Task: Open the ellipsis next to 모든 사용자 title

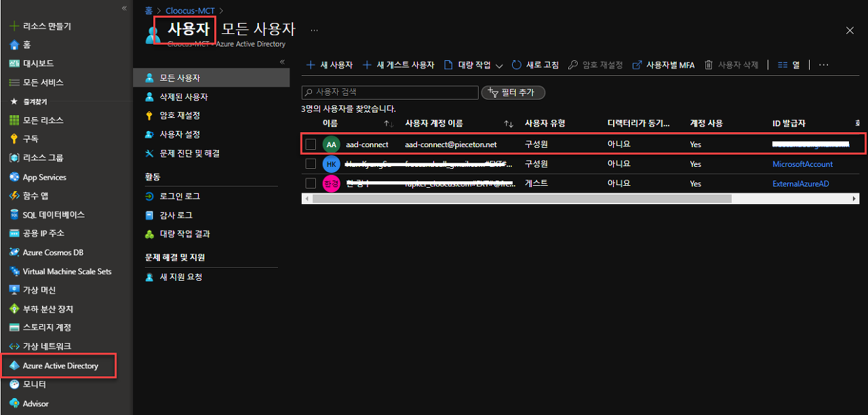Action: [315, 30]
